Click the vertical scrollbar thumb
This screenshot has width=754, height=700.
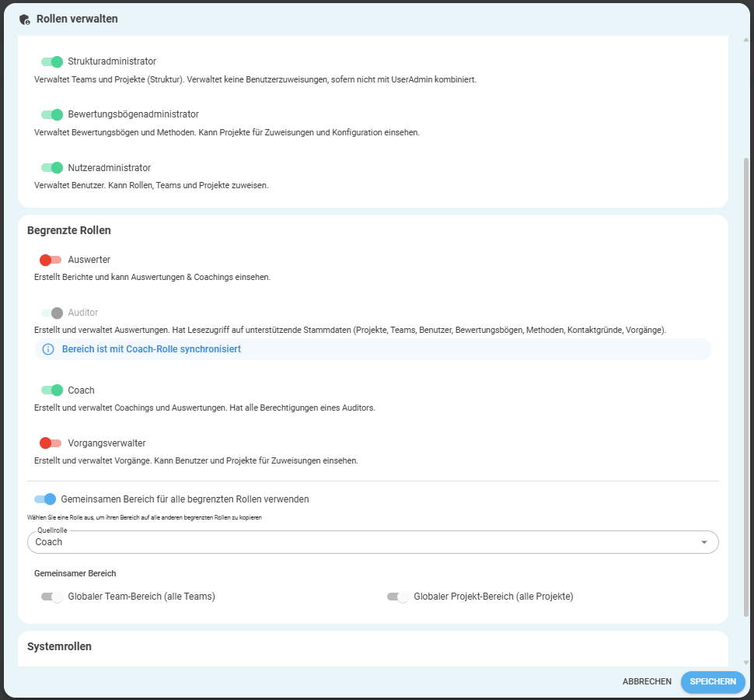pyautogui.click(x=745, y=387)
